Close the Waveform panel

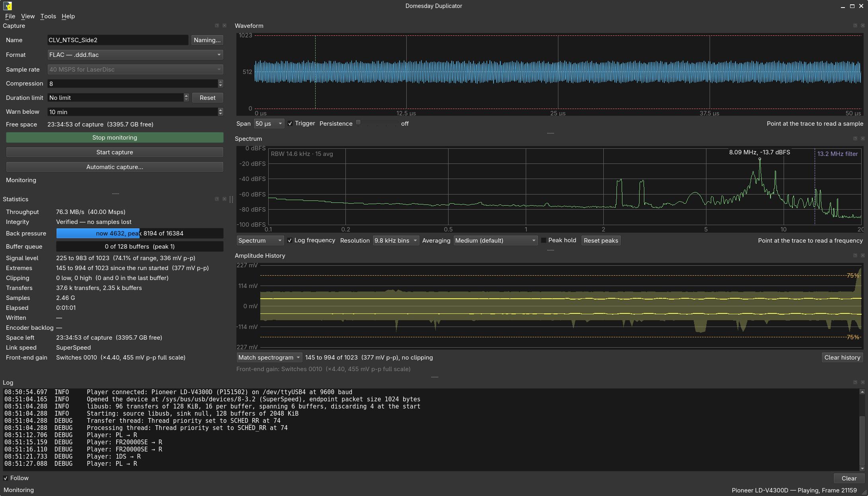click(863, 25)
